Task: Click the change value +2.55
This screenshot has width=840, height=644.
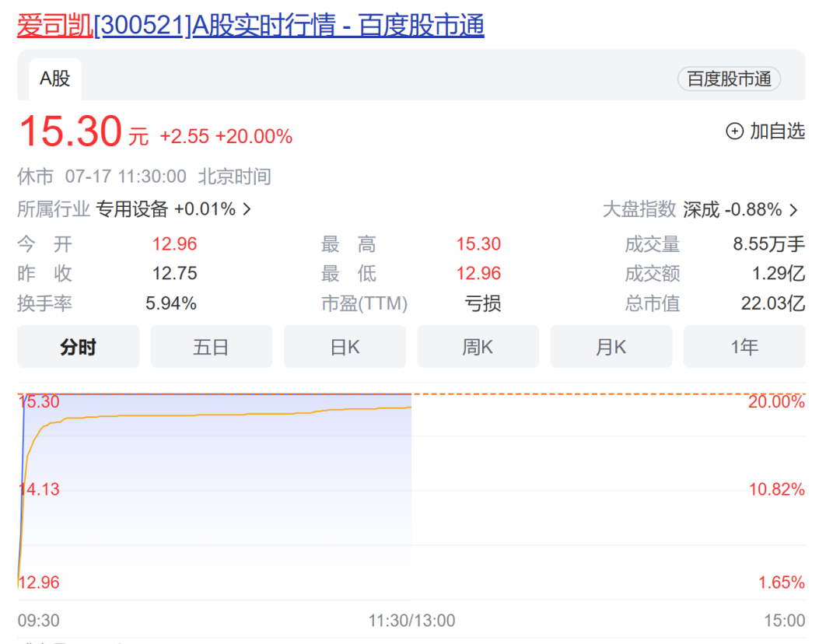Action: 184,137
